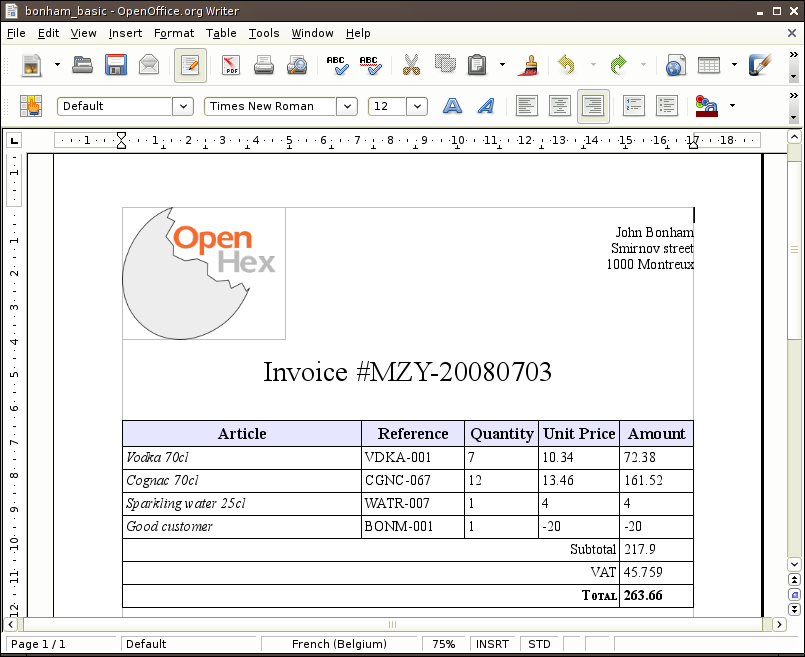Toggle Edit File mode button

[190, 66]
